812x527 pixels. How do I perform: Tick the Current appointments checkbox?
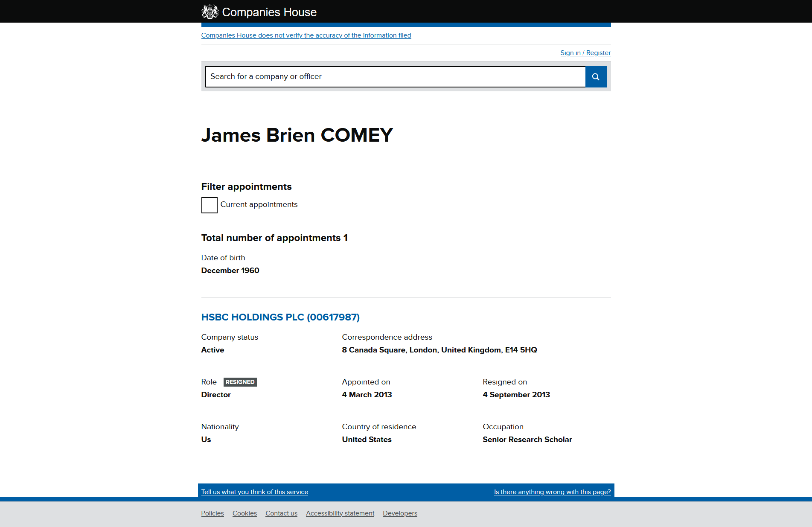(x=210, y=205)
